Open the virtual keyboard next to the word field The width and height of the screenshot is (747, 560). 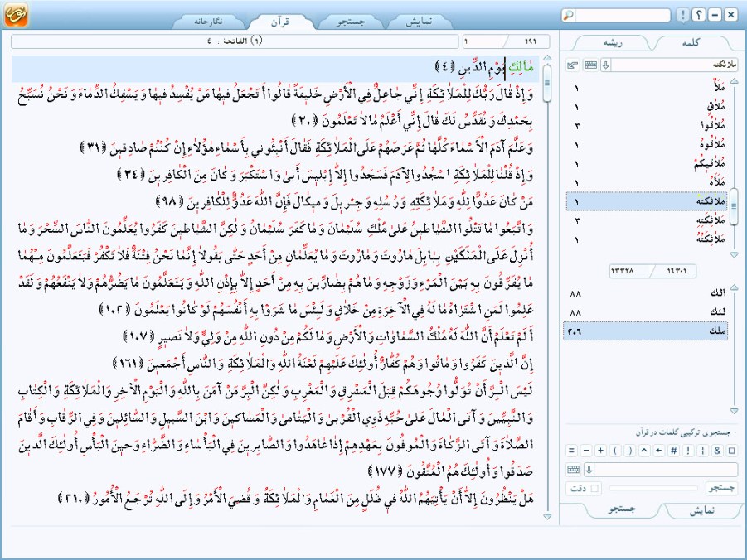[590, 65]
